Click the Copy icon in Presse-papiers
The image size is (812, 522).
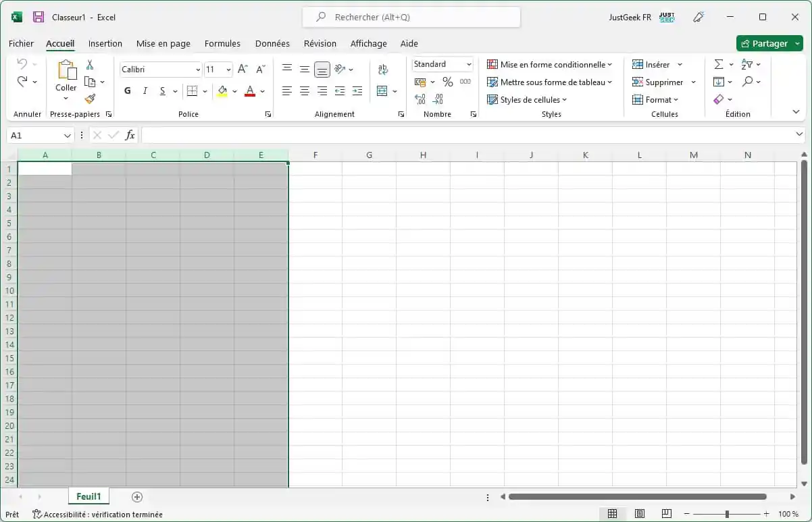90,82
